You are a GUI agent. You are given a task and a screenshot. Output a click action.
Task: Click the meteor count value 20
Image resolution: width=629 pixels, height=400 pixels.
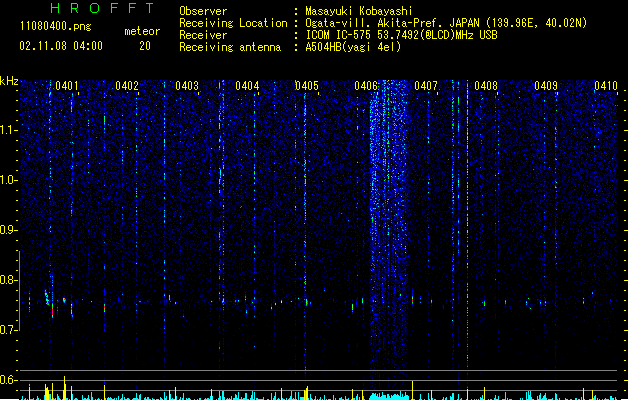[x=145, y=46]
